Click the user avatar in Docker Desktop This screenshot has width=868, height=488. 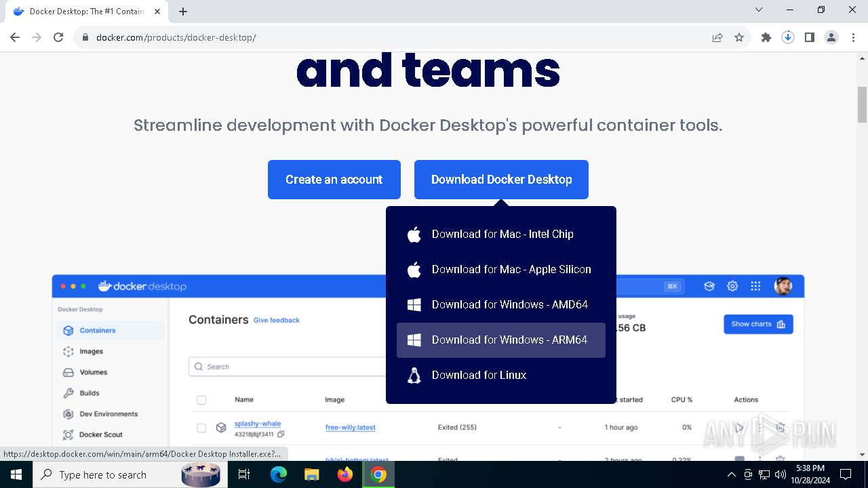783,286
